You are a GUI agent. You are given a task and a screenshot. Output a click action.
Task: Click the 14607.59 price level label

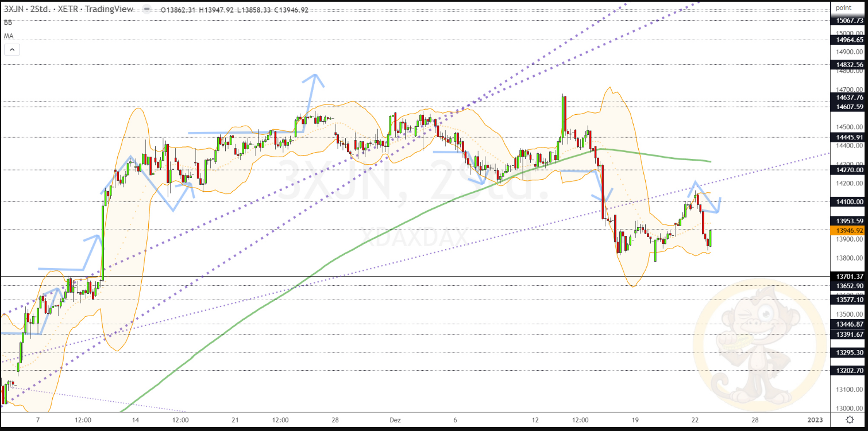coord(849,107)
